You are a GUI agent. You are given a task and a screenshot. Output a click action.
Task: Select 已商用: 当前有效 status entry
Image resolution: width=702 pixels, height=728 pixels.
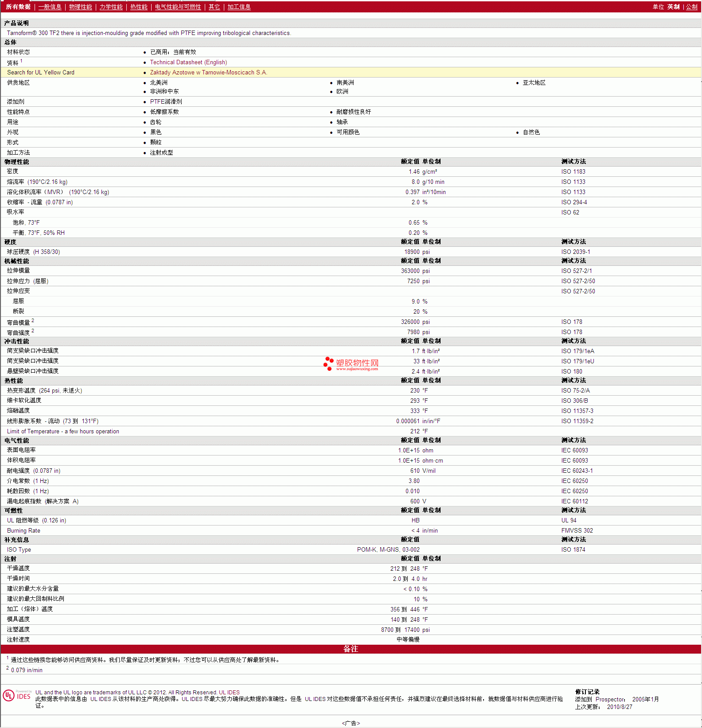tap(173, 52)
